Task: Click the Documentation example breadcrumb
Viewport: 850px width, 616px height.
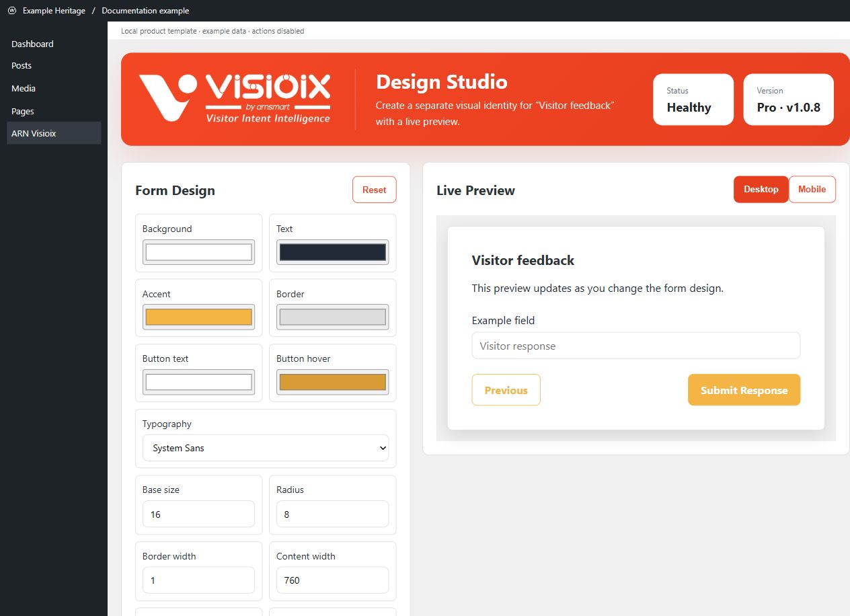Action: [145, 11]
